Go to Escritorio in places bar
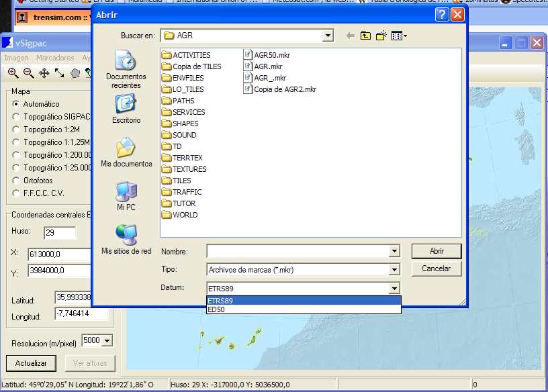This screenshot has height=392, width=548. [126, 109]
